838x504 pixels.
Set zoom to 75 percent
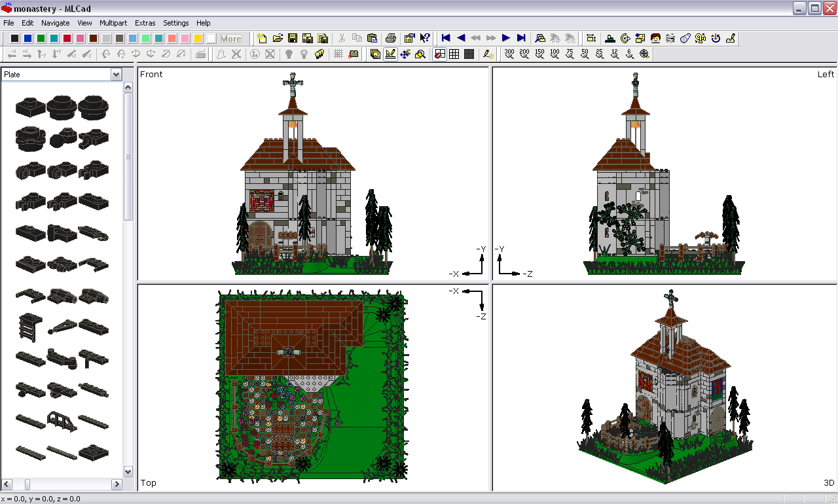click(570, 54)
